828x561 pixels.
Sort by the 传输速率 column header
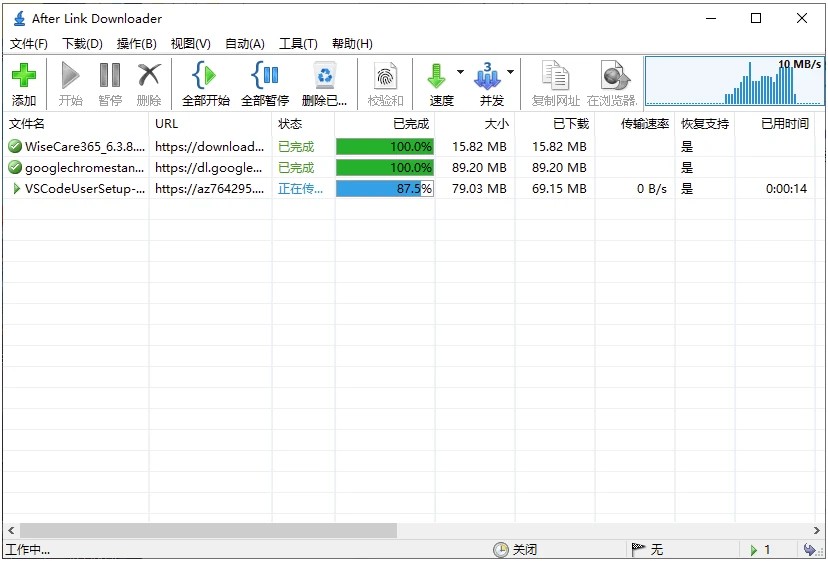pos(635,124)
